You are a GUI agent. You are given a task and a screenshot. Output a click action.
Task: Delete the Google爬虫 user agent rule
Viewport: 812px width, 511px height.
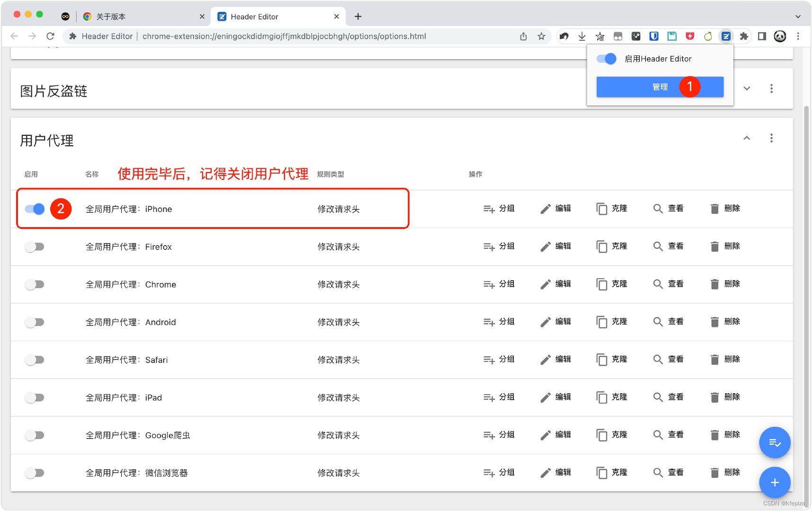pyautogui.click(x=725, y=435)
